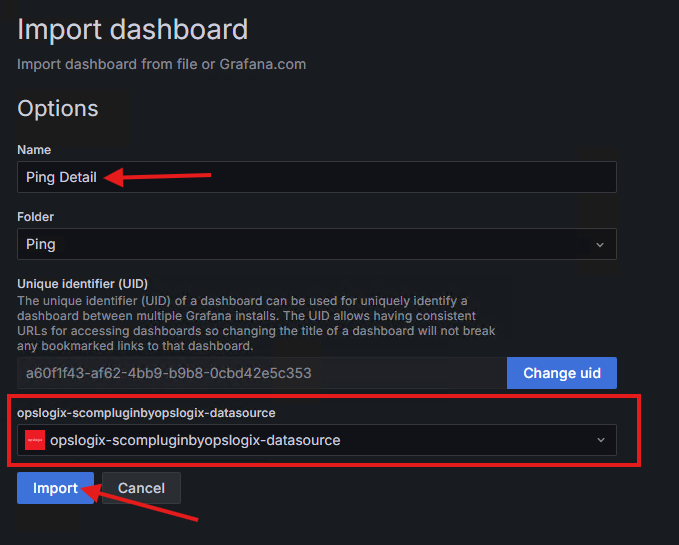Click the UID value text field
Viewport: 679px width, 545px height.
pos(262,373)
